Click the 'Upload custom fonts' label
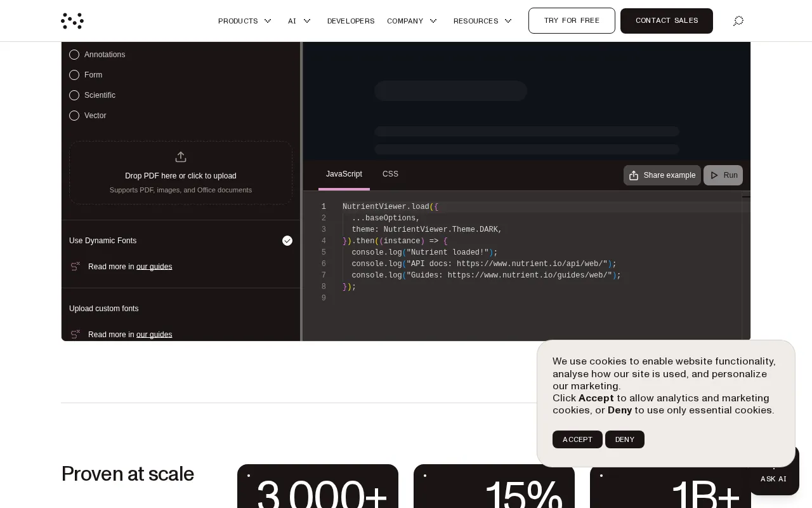This screenshot has height=508, width=812. [x=103, y=309]
